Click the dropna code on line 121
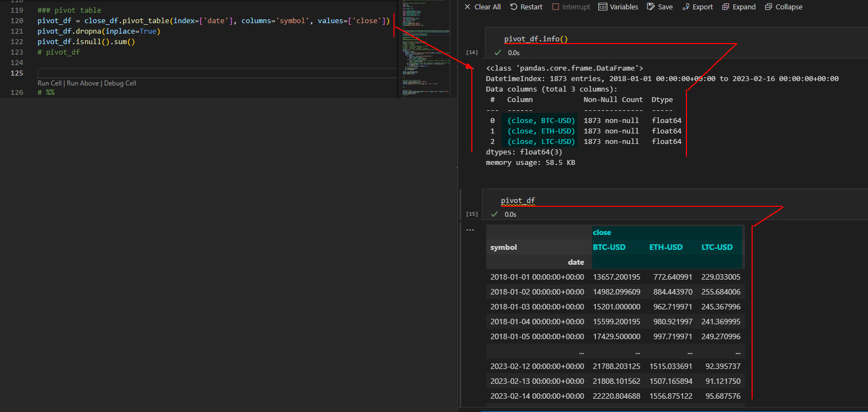Image resolution: width=868 pixels, height=412 pixels. pos(99,31)
